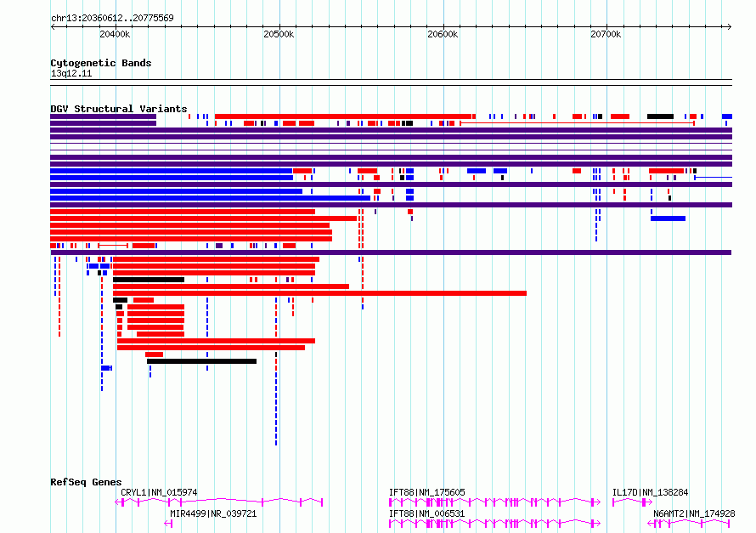Viewport: 756px width, 533px height.
Task: Select the N6AMT2 gene model glyph
Action: pos(689,524)
